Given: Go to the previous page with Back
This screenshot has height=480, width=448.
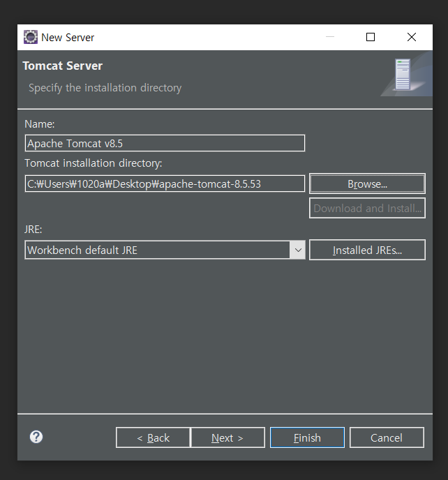Looking at the screenshot, I should pyautogui.click(x=153, y=437).
